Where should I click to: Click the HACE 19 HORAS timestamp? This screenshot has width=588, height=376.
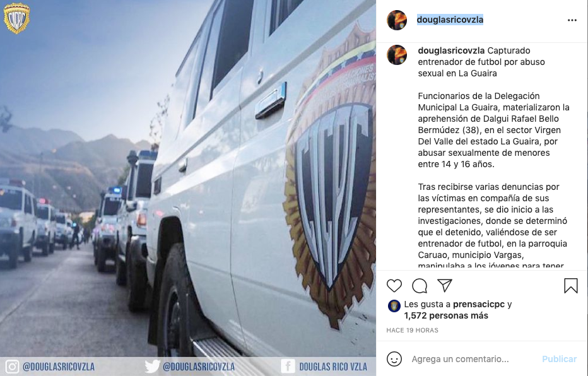(412, 331)
